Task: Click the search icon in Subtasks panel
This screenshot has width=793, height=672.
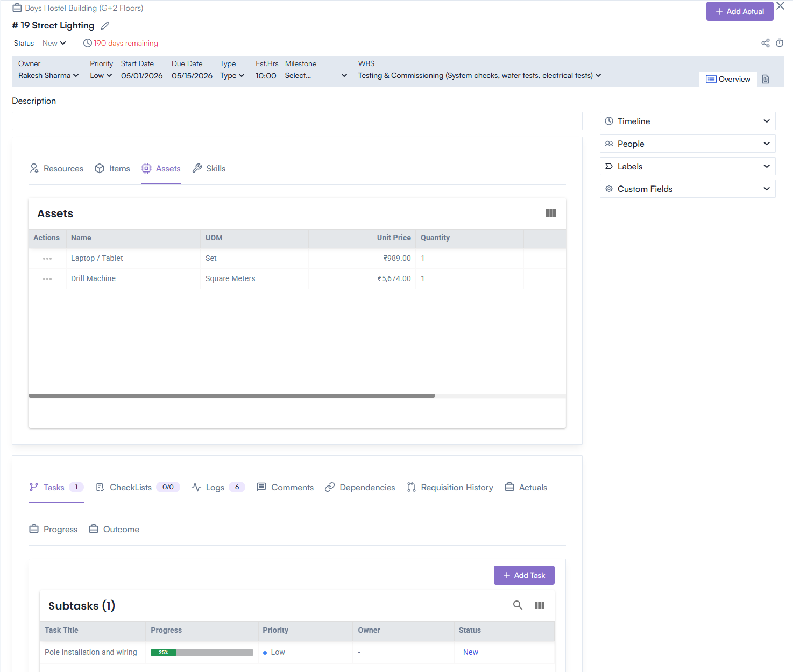Action: pyautogui.click(x=518, y=605)
